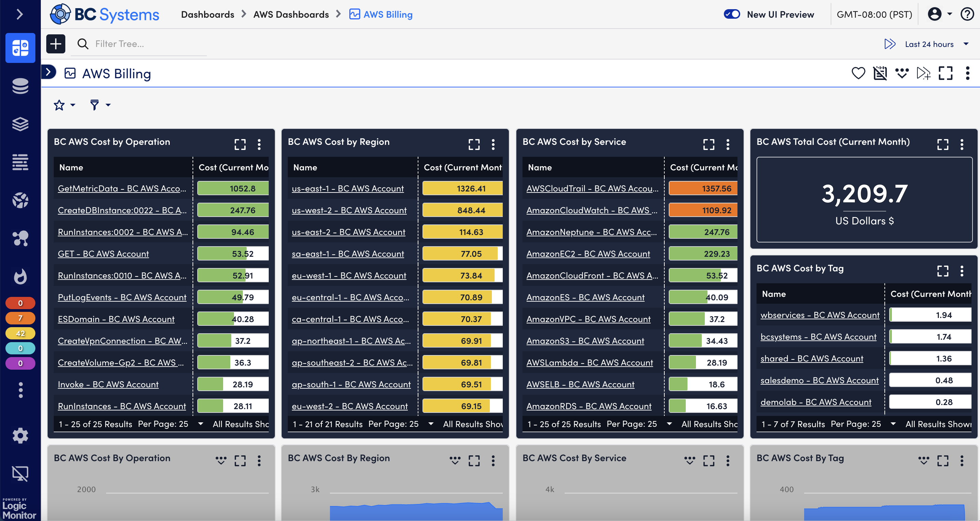The height and width of the screenshot is (521, 980).
Task: Toggle the New UI Preview switch off
Action: click(732, 14)
